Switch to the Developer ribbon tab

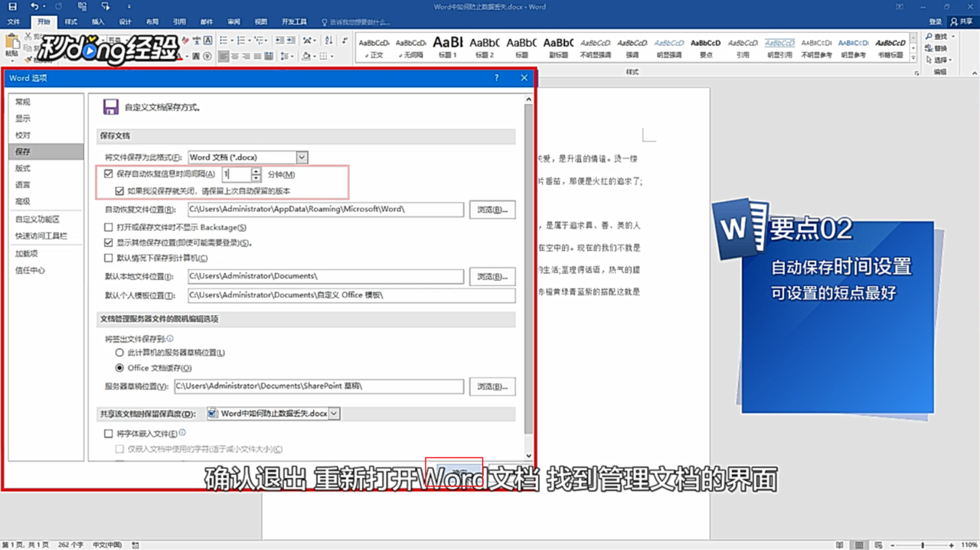coord(294,22)
